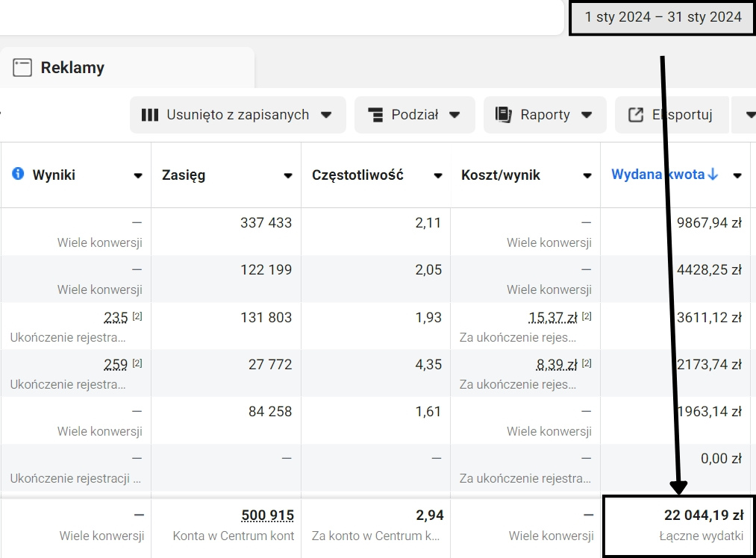Click the Podział breakdown icon

coord(375,115)
